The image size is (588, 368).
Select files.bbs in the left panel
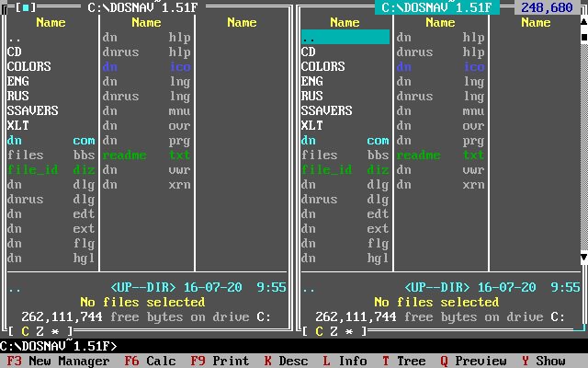[51, 155]
